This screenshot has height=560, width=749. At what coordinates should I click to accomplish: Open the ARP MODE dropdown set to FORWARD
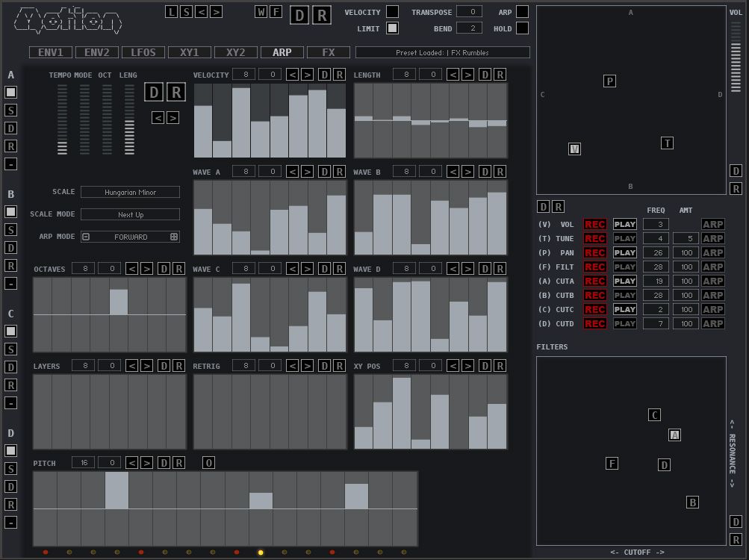tap(130, 236)
